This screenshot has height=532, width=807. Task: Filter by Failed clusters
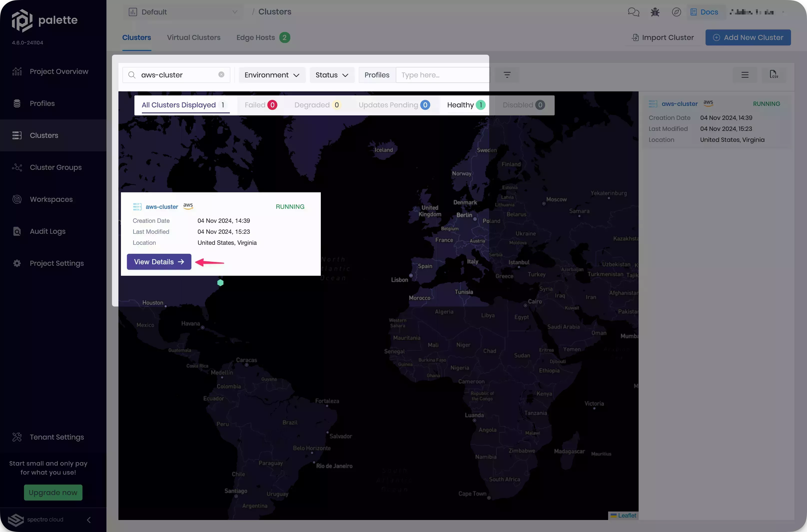261,105
